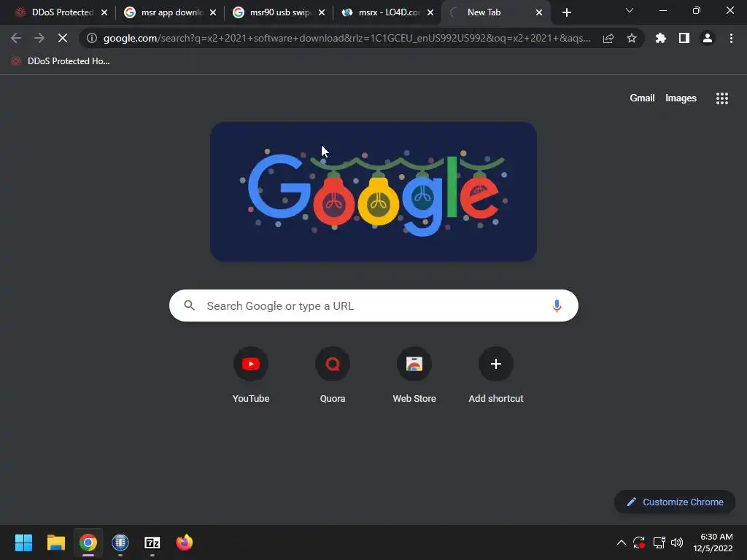Open the Windows Start menu
The width and height of the screenshot is (747, 560).
pyautogui.click(x=24, y=542)
